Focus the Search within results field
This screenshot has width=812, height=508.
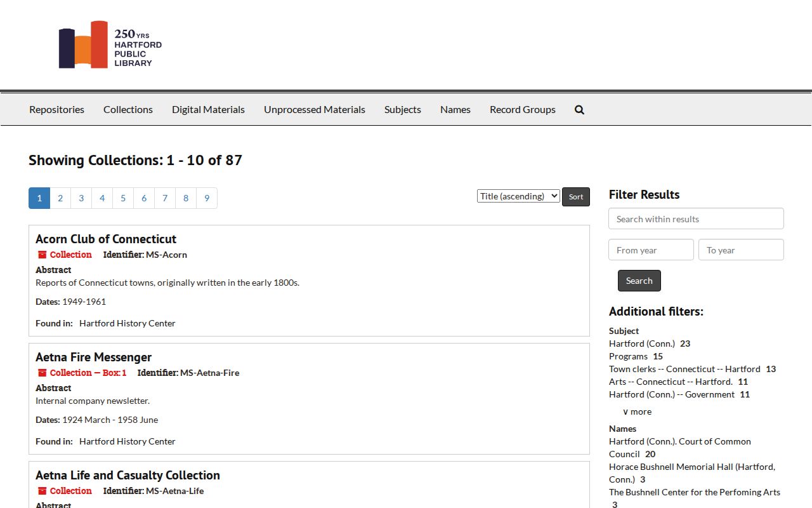click(x=696, y=218)
